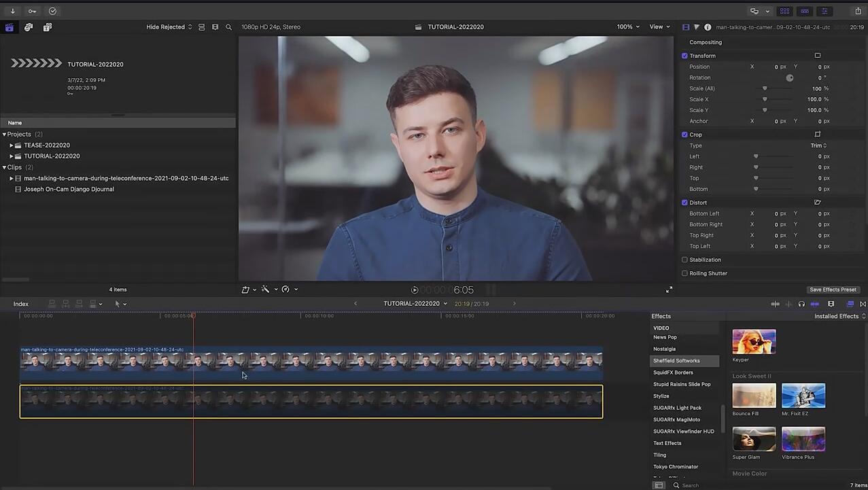This screenshot has width=868, height=490.
Task: Open the Retime speedometer menu
Action: 289,290
